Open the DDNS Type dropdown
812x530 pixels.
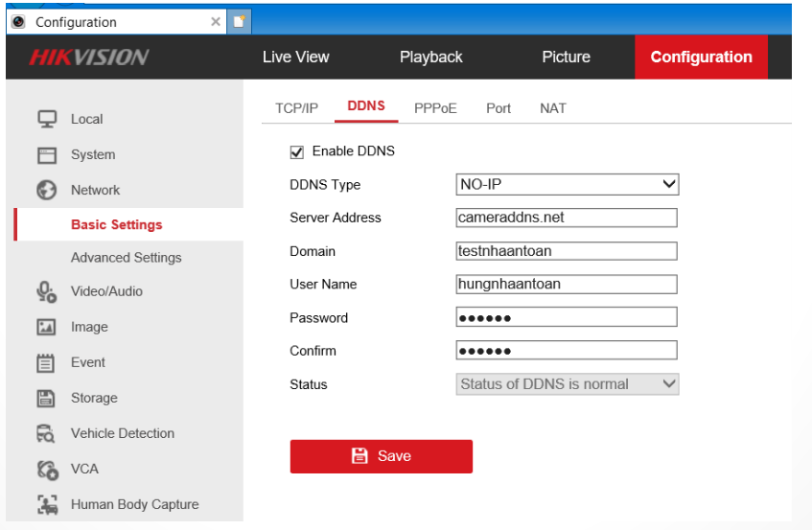click(x=567, y=184)
